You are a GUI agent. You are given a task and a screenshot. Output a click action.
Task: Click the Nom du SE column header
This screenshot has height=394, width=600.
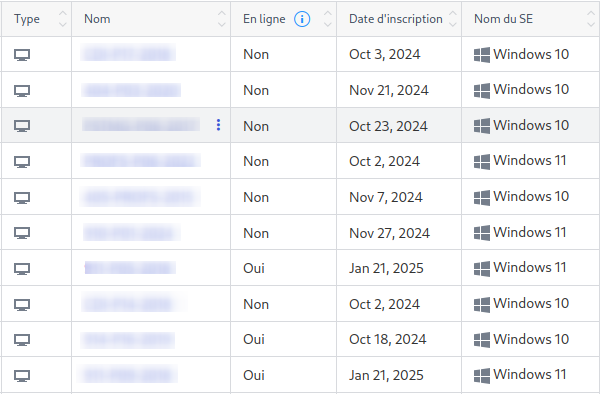(503, 19)
